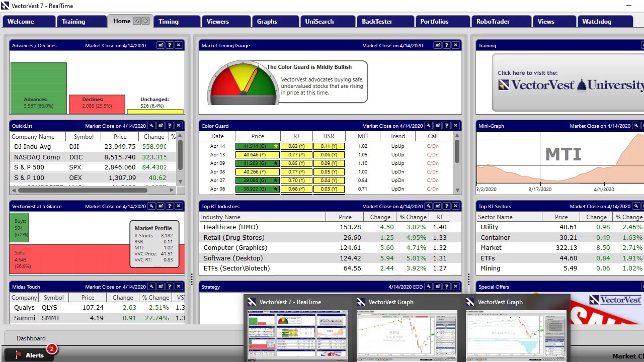Pop out the Midas Touch panel
This screenshot has height=362, width=644.
click(160, 287)
